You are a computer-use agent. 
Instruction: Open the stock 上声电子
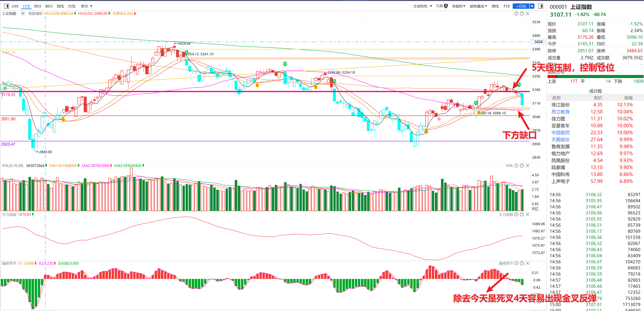(x=560, y=181)
